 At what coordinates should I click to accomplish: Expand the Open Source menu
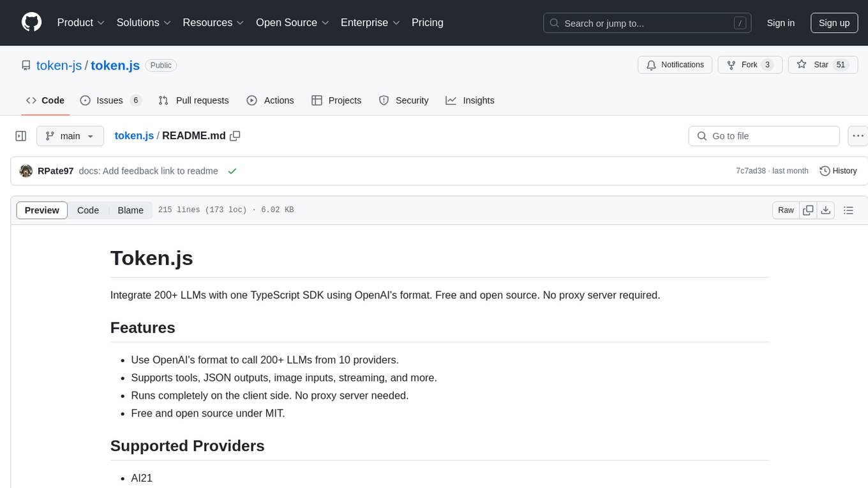pyautogui.click(x=293, y=22)
